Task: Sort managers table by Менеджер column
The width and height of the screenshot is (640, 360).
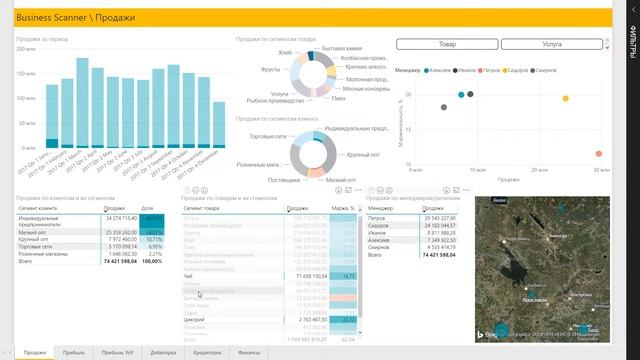Action: pos(380,208)
